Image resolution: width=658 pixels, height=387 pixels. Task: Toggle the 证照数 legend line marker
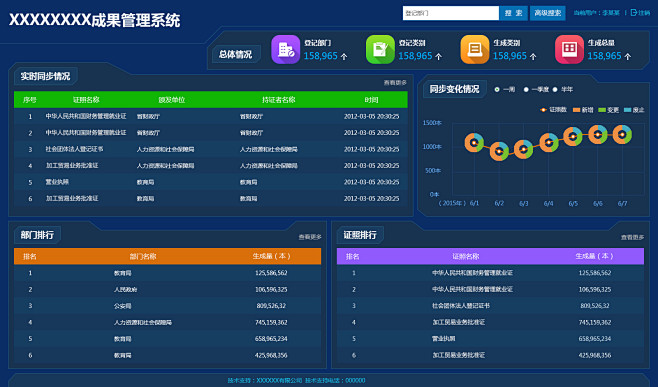pos(543,110)
